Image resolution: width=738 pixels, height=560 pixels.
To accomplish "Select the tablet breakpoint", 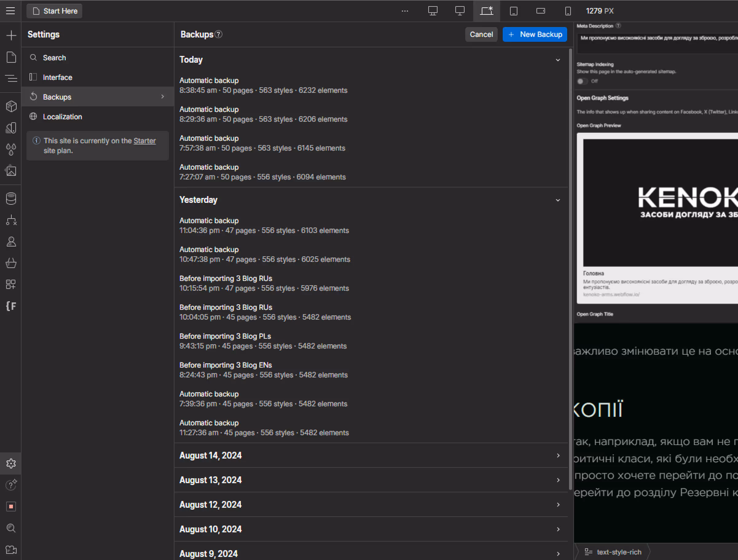I will [x=513, y=11].
